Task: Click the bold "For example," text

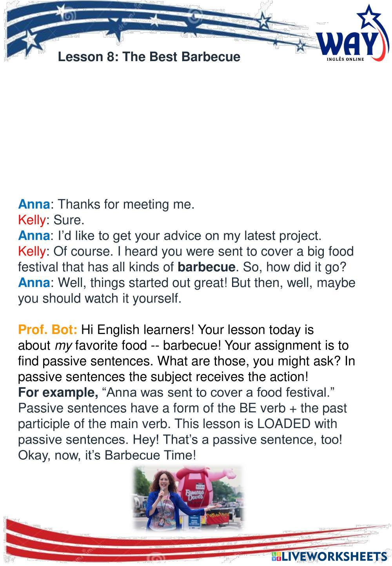Action: click(58, 393)
